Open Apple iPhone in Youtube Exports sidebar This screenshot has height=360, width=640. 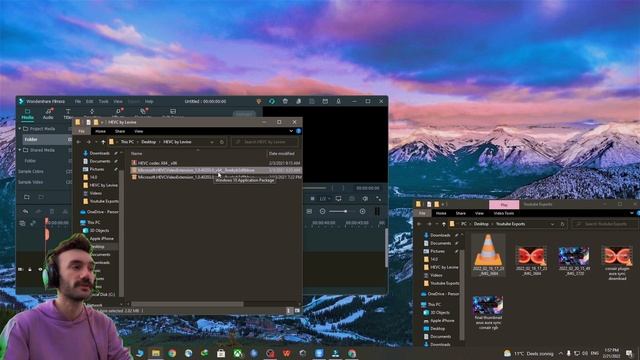click(442, 320)
